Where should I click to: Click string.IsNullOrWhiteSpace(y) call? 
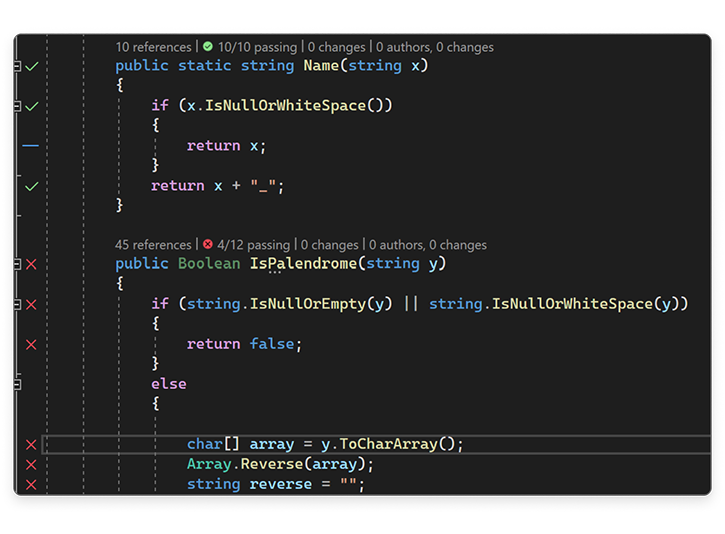[554, 304]
